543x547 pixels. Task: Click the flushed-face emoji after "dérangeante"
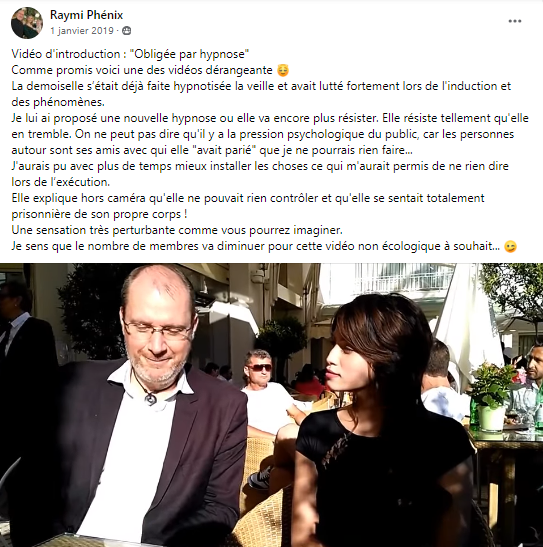click(x=283, y=70)
